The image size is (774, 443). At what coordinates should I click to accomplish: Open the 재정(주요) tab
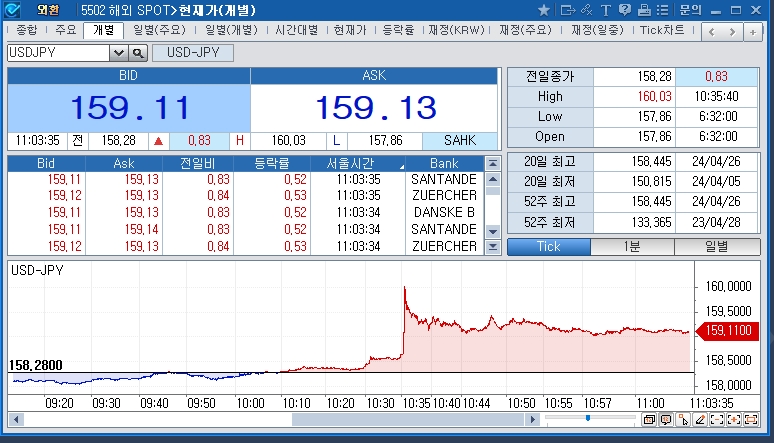[x=525, y=30]
